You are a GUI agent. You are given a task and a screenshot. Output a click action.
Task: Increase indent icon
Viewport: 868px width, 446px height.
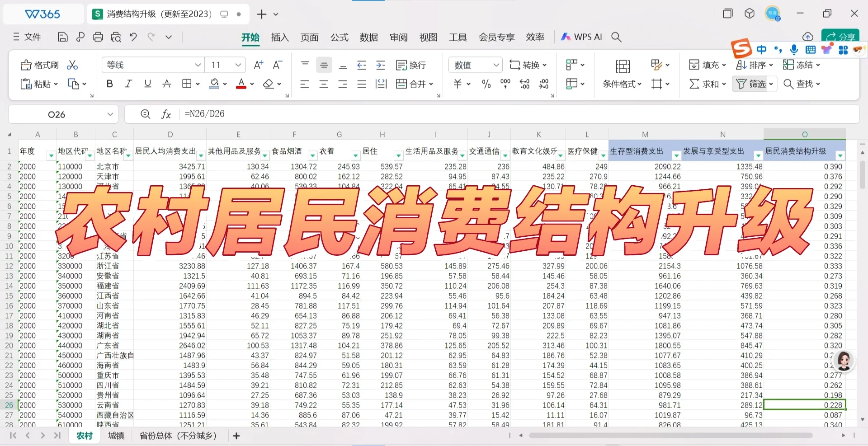tap(381, 65)
